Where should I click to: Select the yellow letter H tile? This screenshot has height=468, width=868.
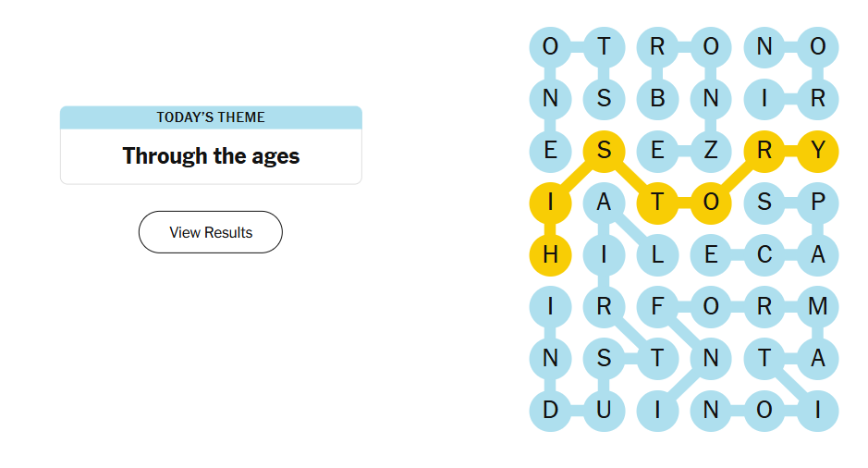pyautogui.click(x=550, y=255)
